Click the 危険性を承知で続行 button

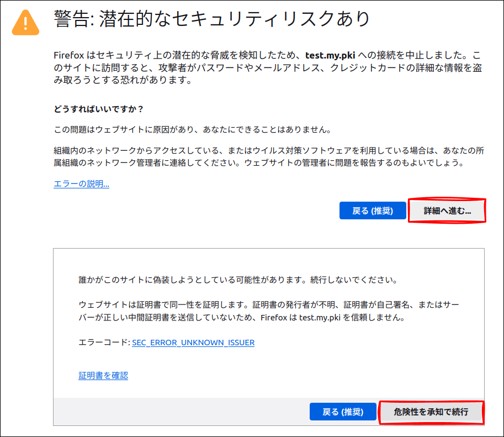(431, 412)
